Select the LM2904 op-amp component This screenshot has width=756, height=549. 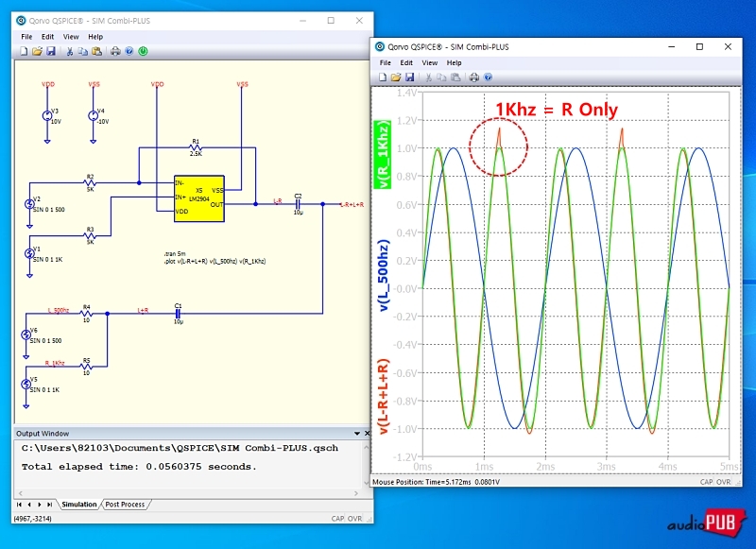tap(198, 199)
